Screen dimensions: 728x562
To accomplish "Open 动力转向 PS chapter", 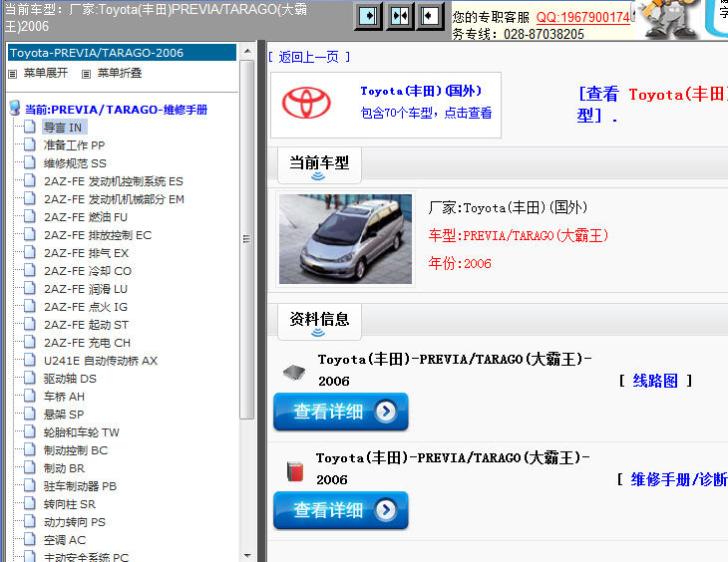I will click(x=74, y=522).
